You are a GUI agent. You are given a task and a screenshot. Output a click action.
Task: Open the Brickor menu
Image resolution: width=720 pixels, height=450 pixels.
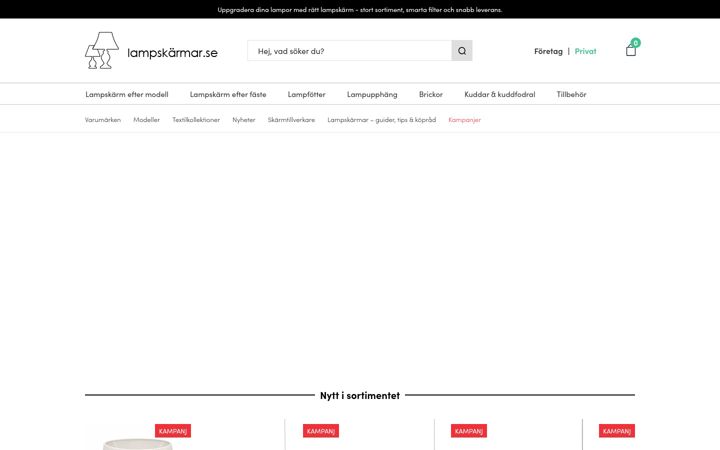coord(431,95)
